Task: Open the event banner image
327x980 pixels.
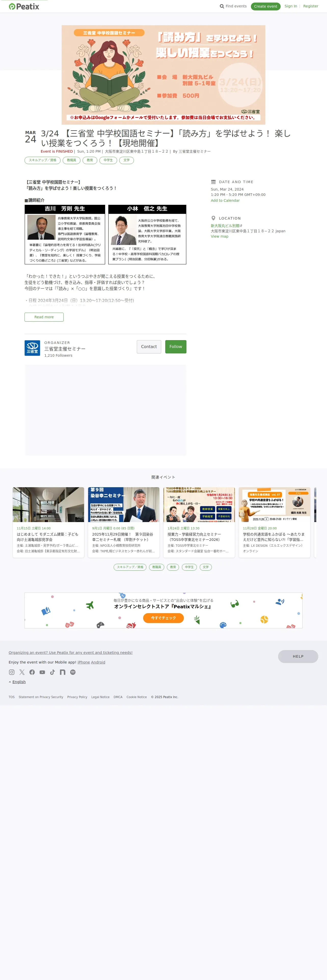Action: click(x=163, y=75)
